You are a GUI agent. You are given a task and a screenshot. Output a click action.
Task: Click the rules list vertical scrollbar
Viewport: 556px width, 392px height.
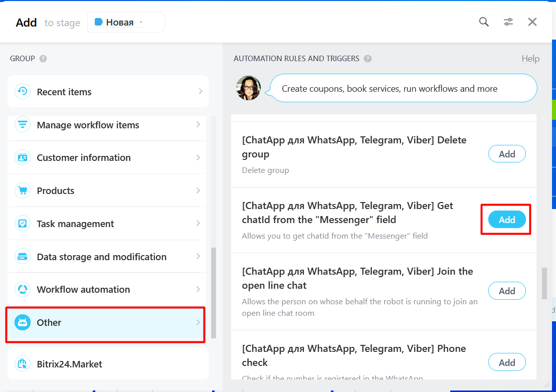tap(543, 283)
